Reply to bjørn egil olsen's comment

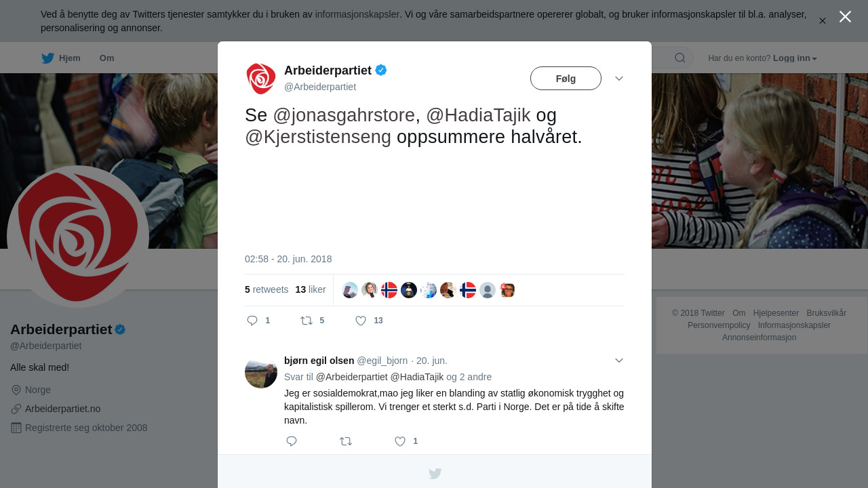tap(292, 441)
